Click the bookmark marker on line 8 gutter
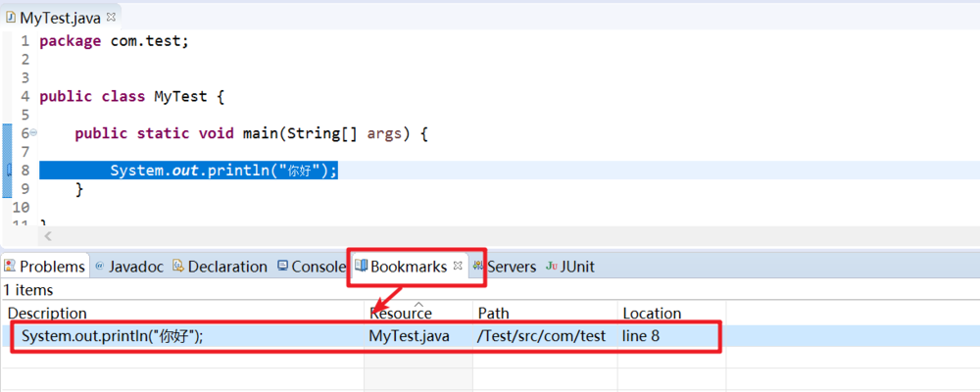The image size is (980, 392). [x=8, y=171]
